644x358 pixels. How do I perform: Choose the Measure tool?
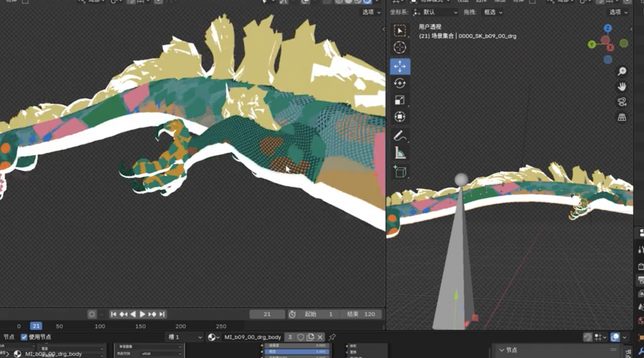click(x=399, y=153)
